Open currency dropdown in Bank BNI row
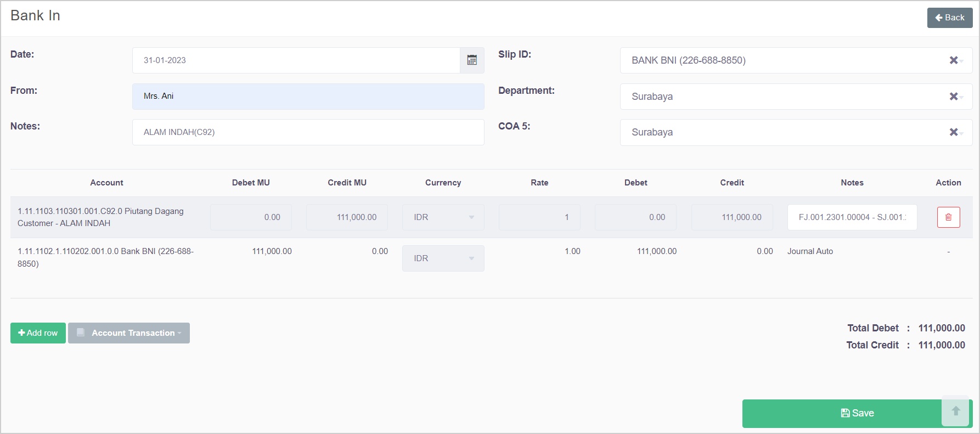980x434 pixels. pos(443,258)
